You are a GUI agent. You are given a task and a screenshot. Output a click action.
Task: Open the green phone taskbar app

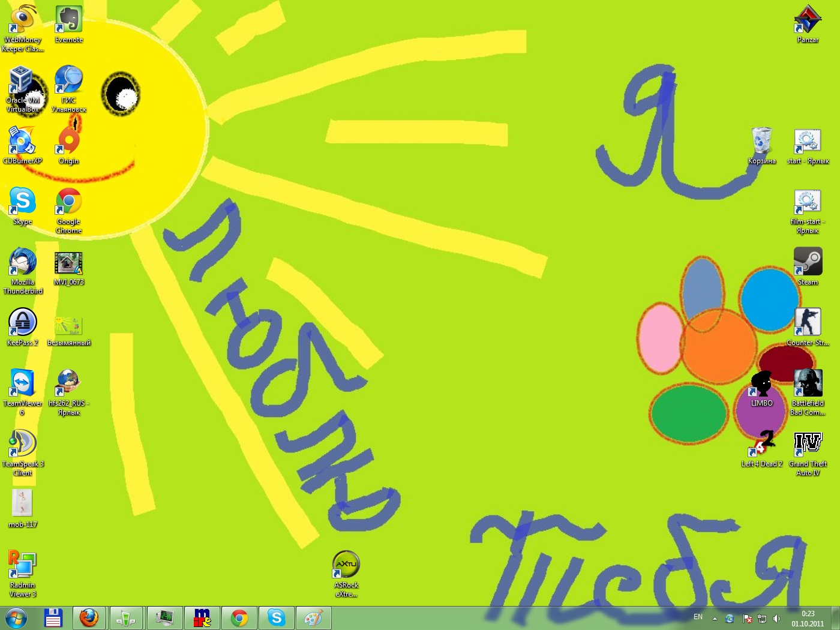(x=126, y=618)
